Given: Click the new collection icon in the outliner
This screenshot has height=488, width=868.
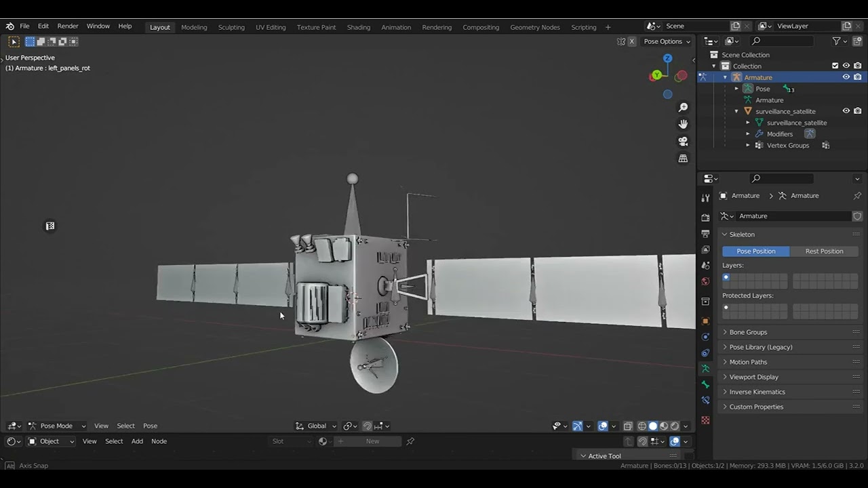Looking at the screenshot, I should pyautogui.click(x=857, y=41).
